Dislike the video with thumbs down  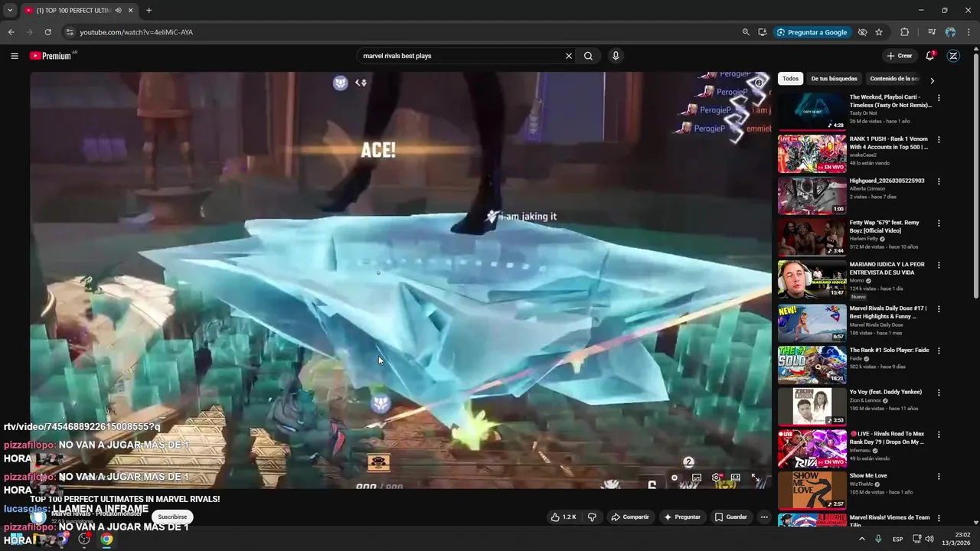(x=592, y=517)
